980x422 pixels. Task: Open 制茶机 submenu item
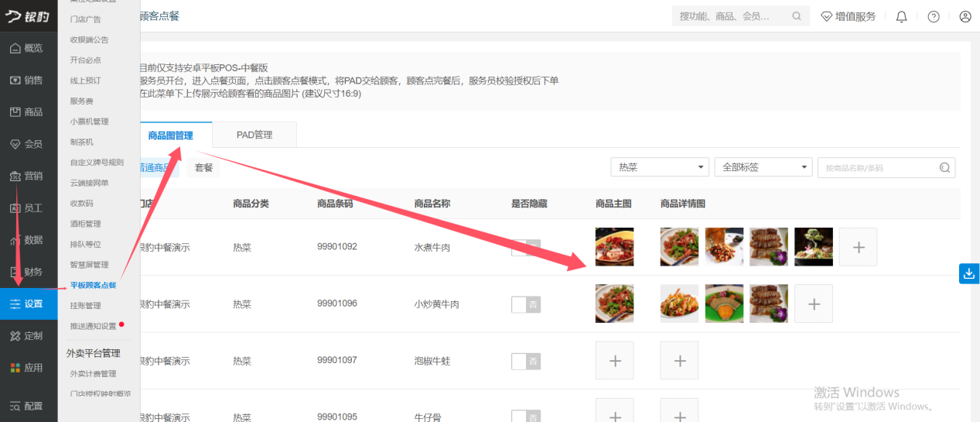[82, 142]
